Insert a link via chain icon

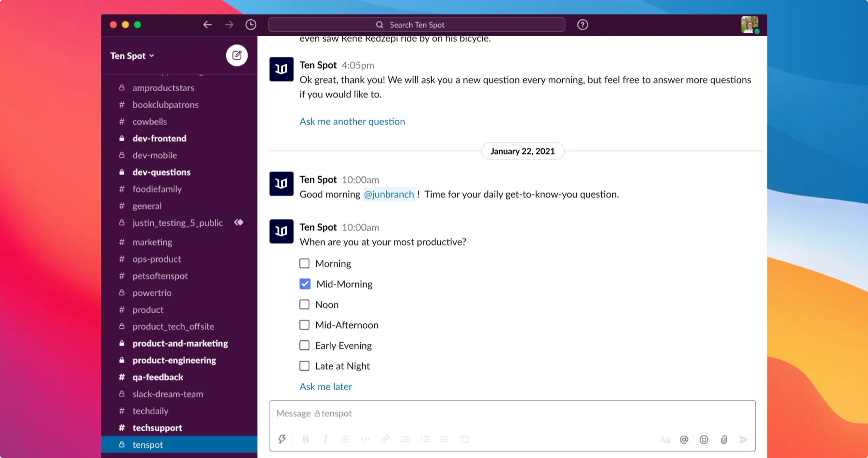coord(385,439)
